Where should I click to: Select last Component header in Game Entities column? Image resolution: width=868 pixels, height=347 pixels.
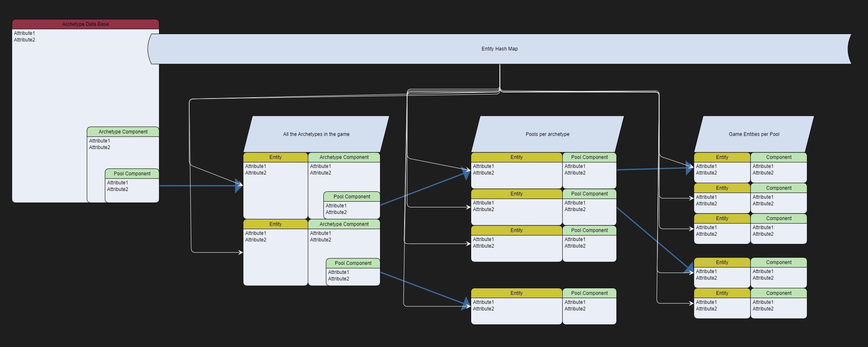(x=779, y=293)
